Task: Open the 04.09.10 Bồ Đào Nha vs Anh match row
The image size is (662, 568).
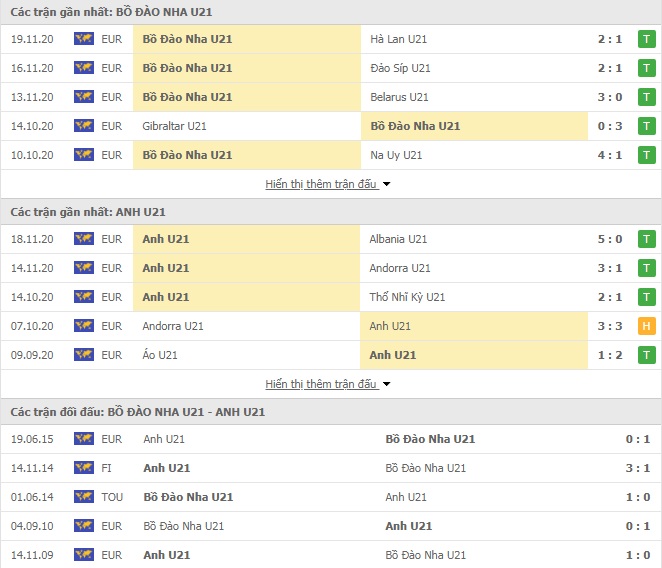Action: (331, 526)
